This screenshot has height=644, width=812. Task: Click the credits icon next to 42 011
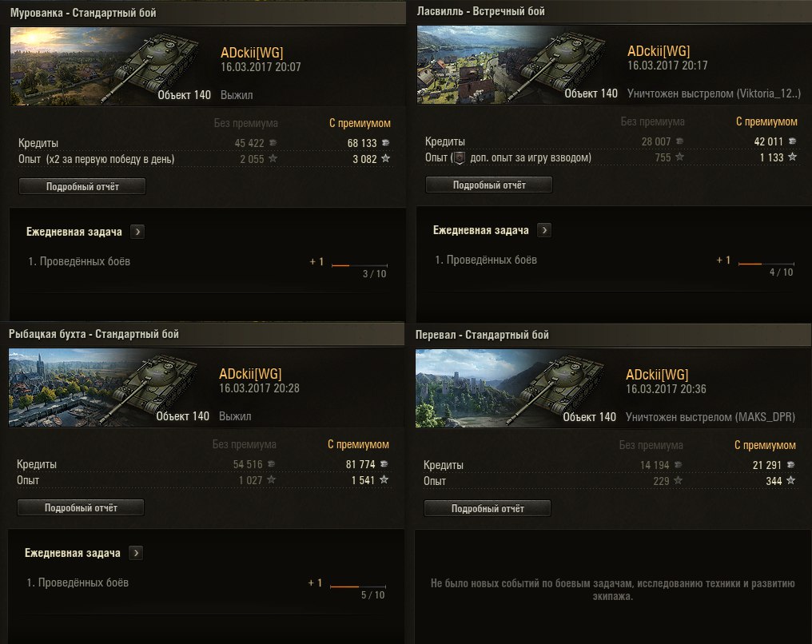click(793, 142)
